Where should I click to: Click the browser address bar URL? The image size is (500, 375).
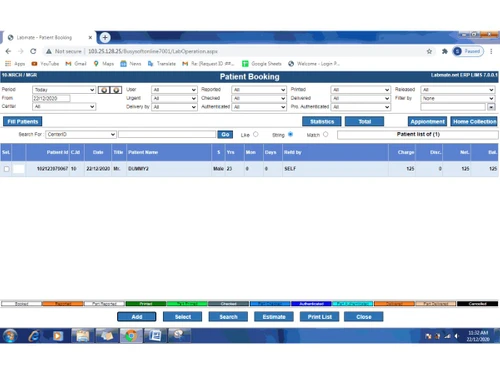pos(153,51)
